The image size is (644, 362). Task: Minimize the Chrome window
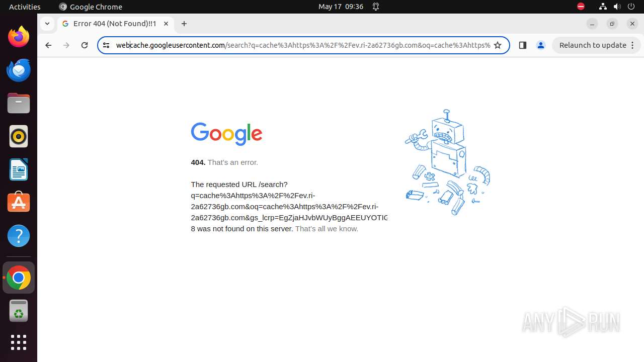point(592,24)
